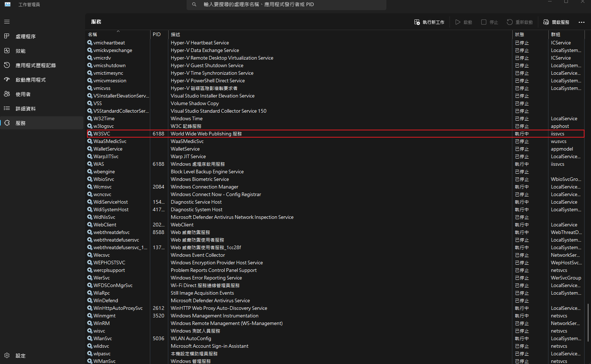The height and width of the screenshot is (364, 591).
Task: Click the Task Manager app icon
Action: click(x=8, y=4)
